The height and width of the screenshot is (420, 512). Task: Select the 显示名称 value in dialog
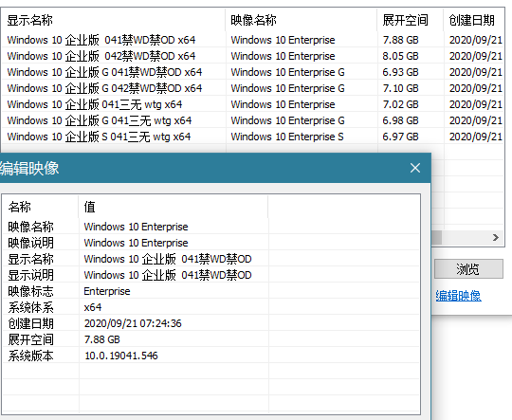click(x=168, y=259)
